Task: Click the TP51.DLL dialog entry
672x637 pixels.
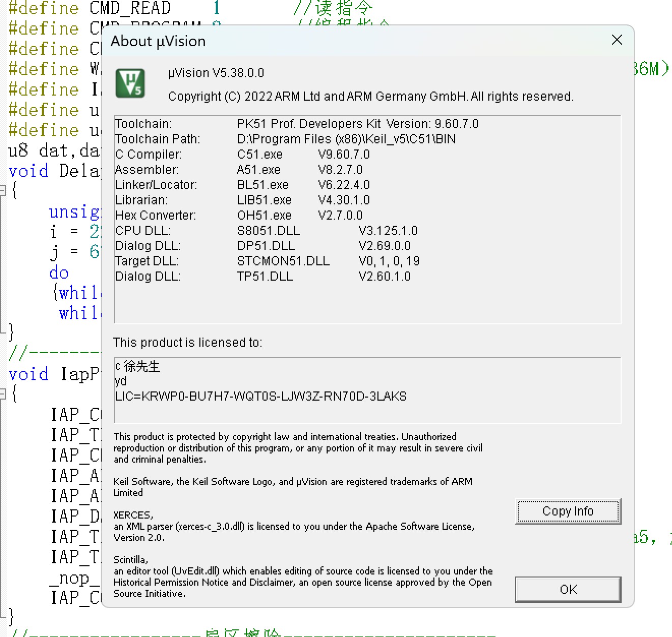Action: point(265,277)
